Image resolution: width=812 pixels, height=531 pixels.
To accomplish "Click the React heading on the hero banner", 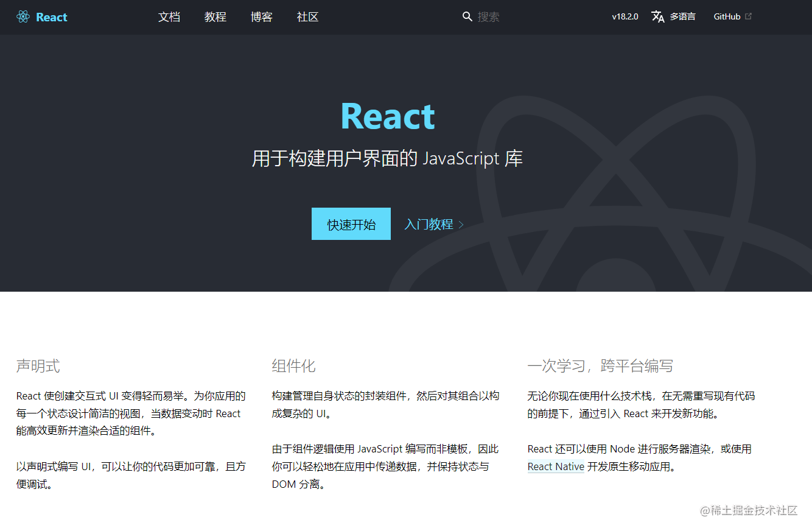I will click(388, 116).
